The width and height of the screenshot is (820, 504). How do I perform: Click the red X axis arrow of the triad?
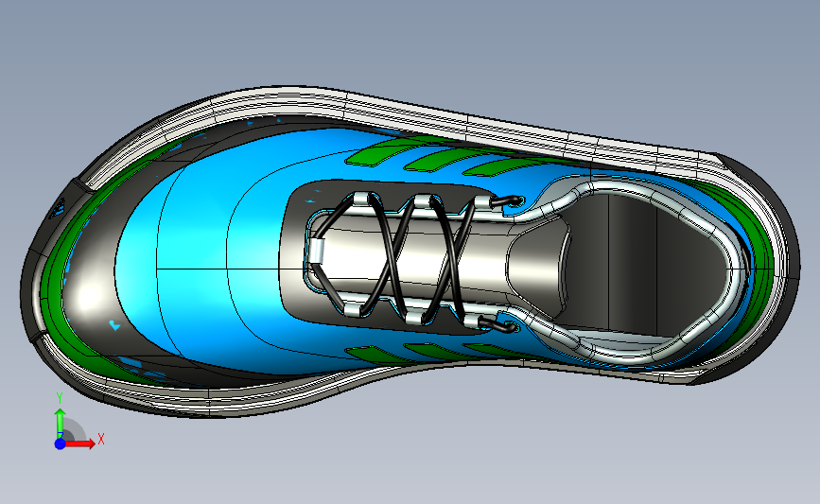pyautogui.click(x=80, y=443)
